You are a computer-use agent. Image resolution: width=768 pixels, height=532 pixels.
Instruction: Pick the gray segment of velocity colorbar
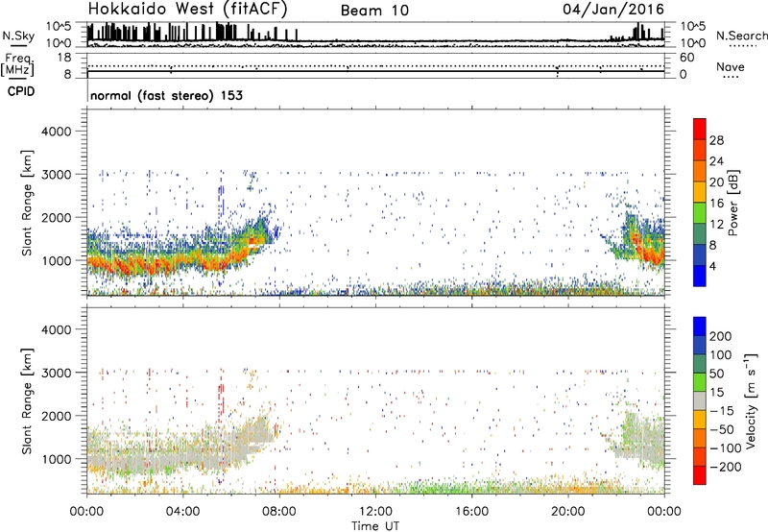pyautogui.click(x=700, y=400)
